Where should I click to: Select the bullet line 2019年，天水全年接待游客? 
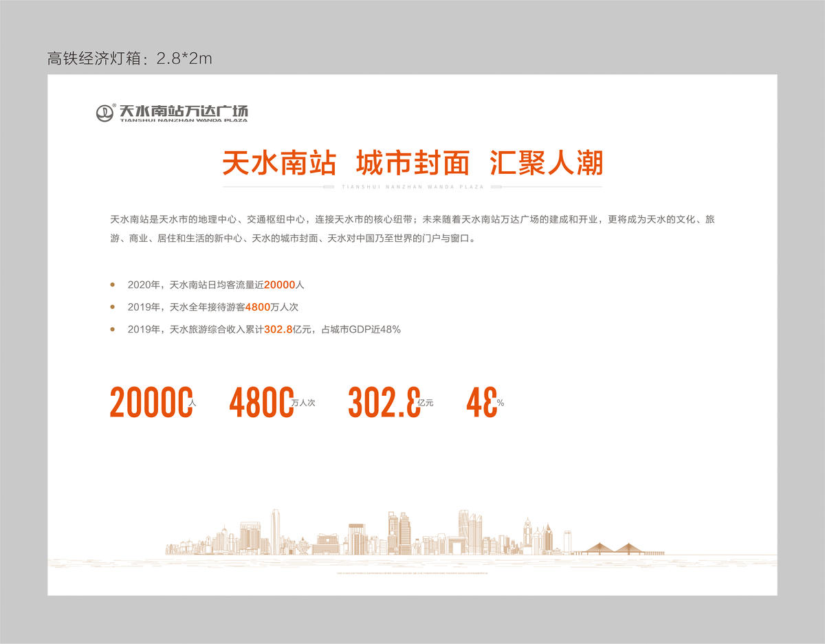212,307
